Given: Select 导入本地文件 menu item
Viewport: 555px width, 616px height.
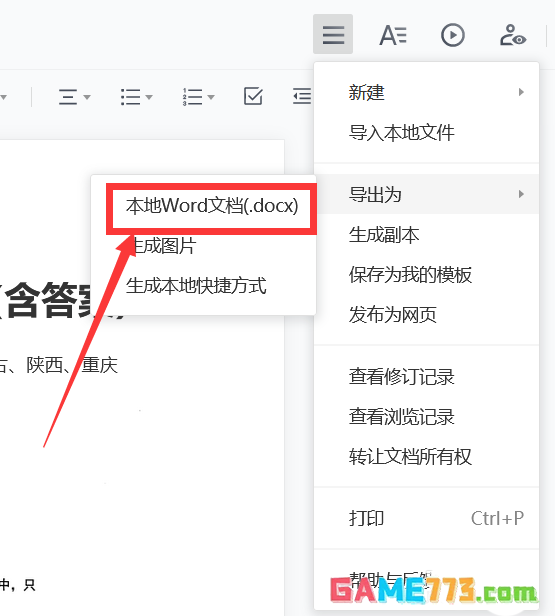Looking at the screenshot, I should (426, 132).
